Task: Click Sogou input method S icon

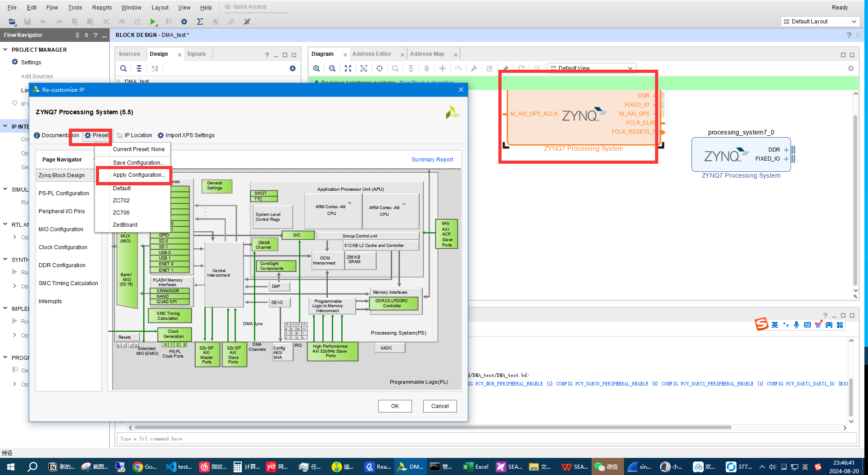Action: tap(762, 324)
